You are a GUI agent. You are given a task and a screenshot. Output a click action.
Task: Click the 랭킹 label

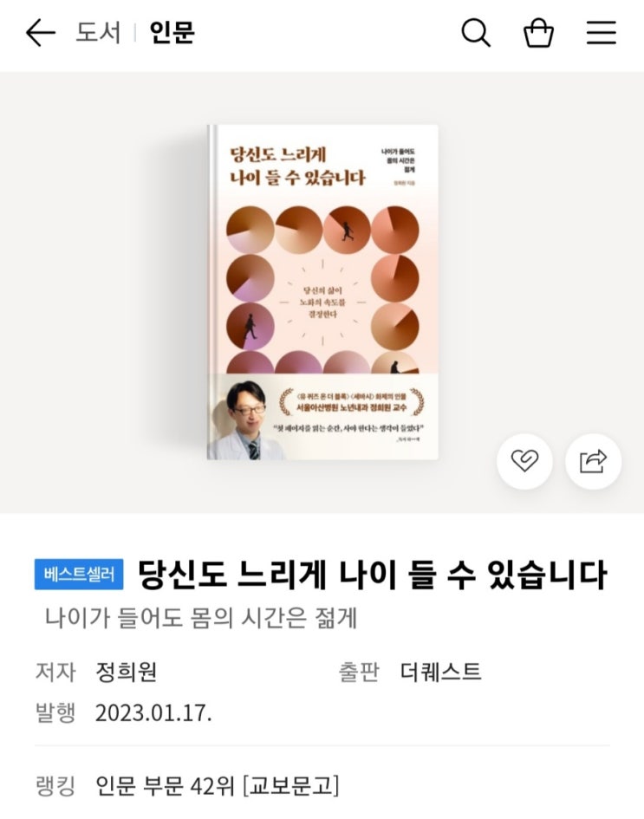click(55, 785)
